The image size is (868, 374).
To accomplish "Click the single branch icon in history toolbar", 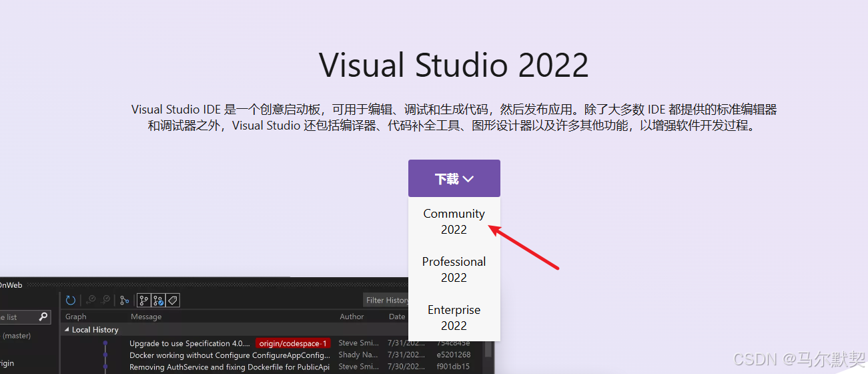I will point(124,300).
